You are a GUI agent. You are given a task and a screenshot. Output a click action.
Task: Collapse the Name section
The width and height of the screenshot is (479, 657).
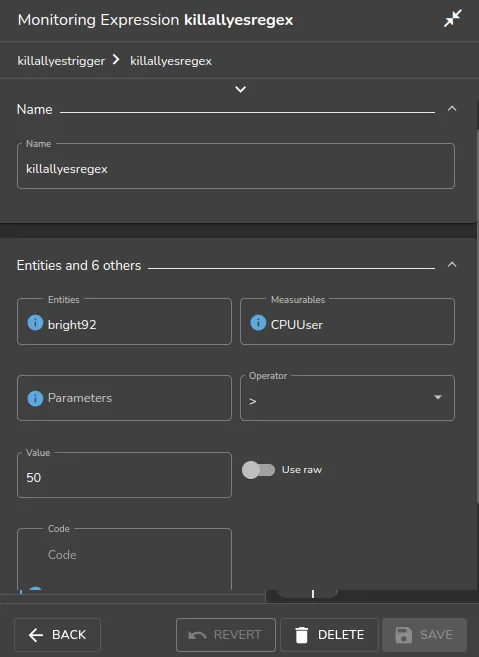coord(452,109)
